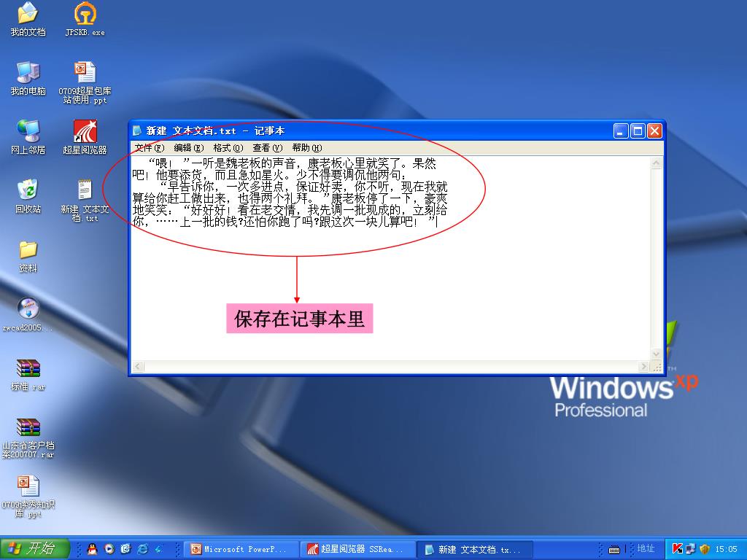Image resolution: width=747 pixels, height=560 pixels.
Task: Click the Notepad title bar document icon
Action: click(x=137, y=131)
